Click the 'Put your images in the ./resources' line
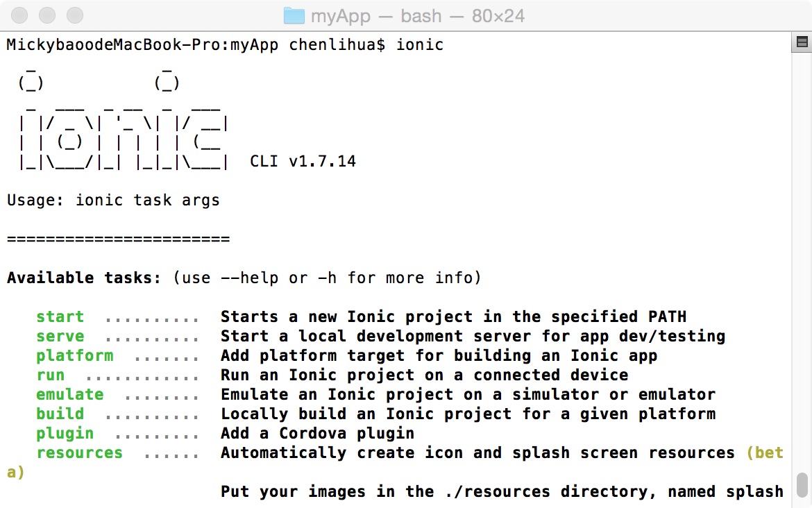The image size is (812, 508). tap(502, 491)
